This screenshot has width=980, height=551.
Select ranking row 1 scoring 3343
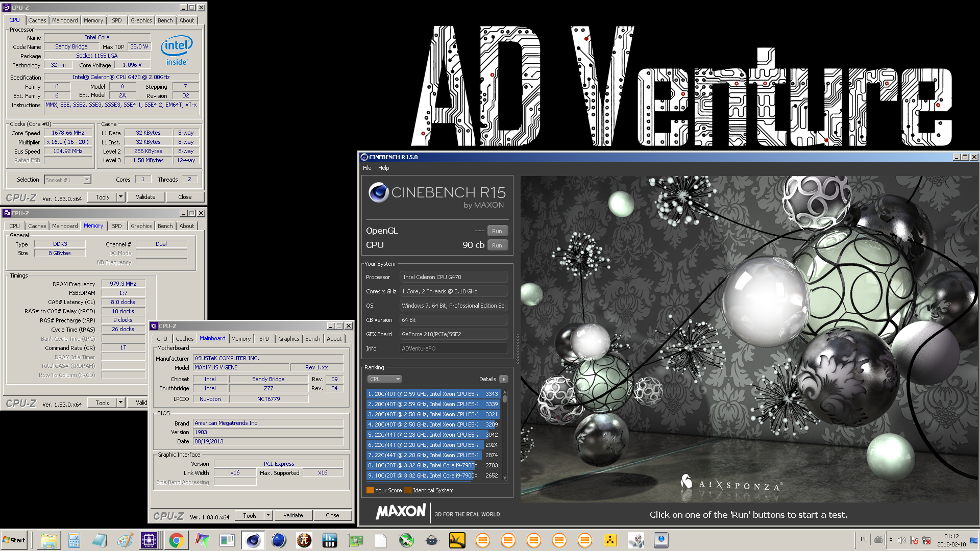(433, 394)
